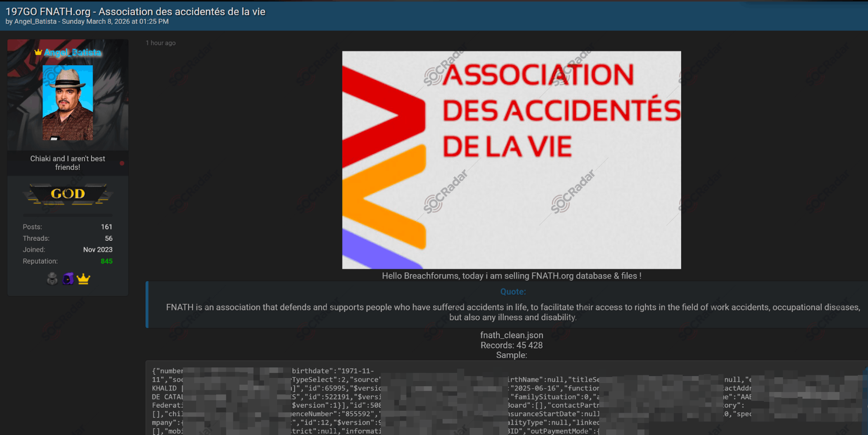Click the FNATH description quote text

point(513,312)
